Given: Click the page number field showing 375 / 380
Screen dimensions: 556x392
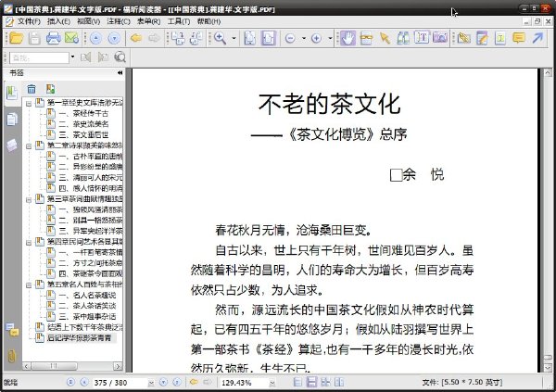Looking at the screenshot, I should (120, 383).
